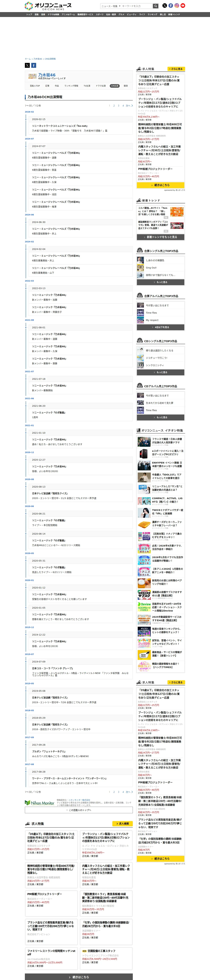Open the ニュース・特集 search category dropdown

pos(111,6)
